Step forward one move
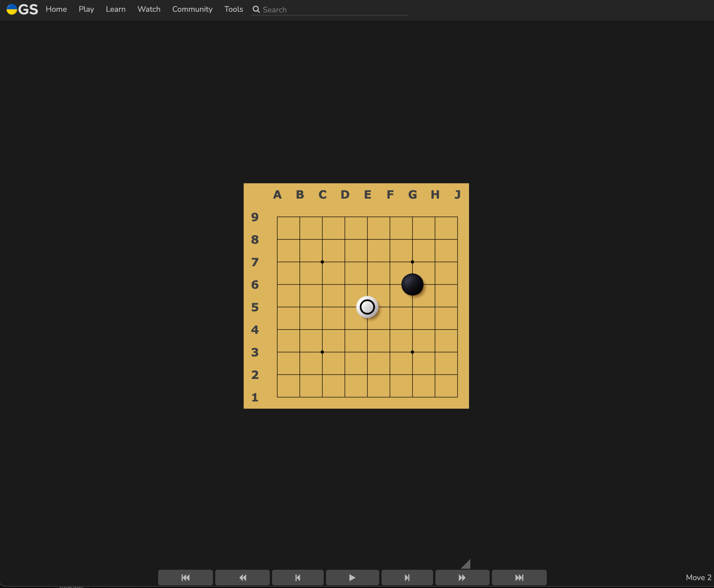The image size is (714, 588). click(x=407, y=578)
